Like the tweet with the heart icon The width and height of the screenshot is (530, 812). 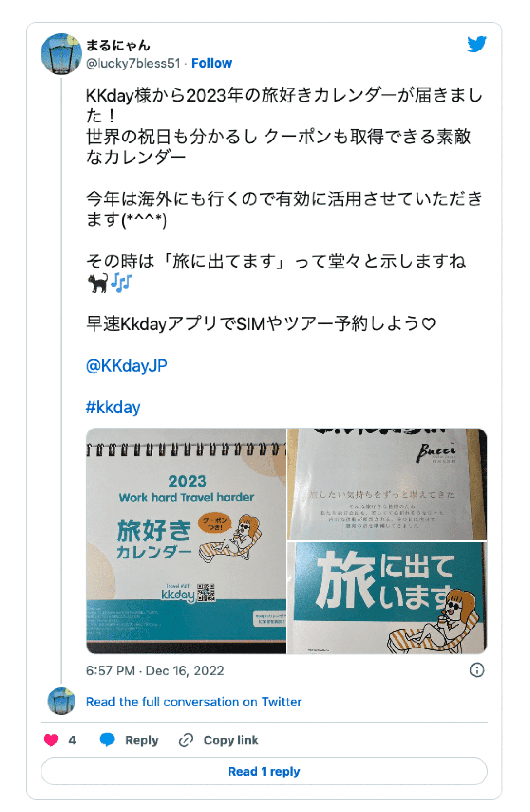51,740
